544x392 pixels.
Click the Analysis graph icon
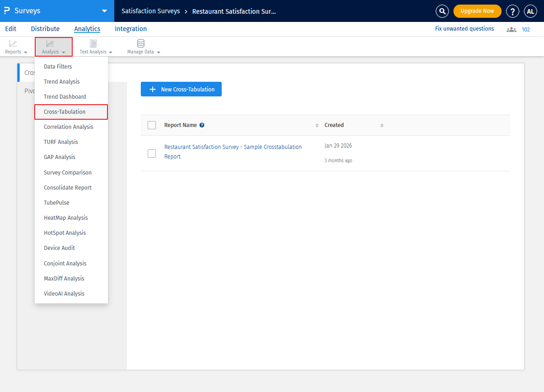point(50,43)
